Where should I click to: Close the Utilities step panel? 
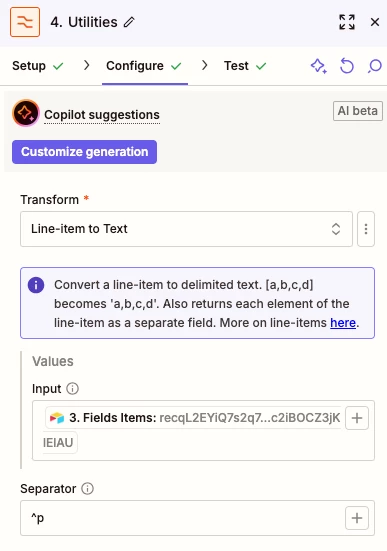coord(375,22)
